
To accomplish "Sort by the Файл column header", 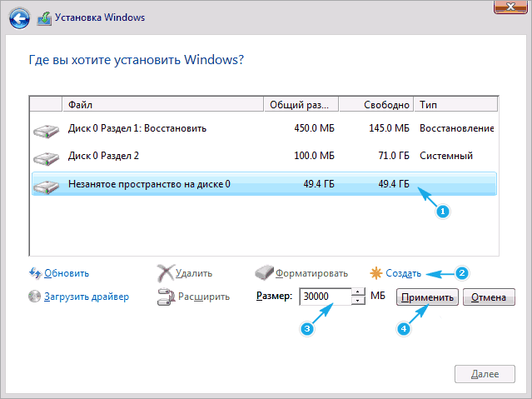I will 162,106.
